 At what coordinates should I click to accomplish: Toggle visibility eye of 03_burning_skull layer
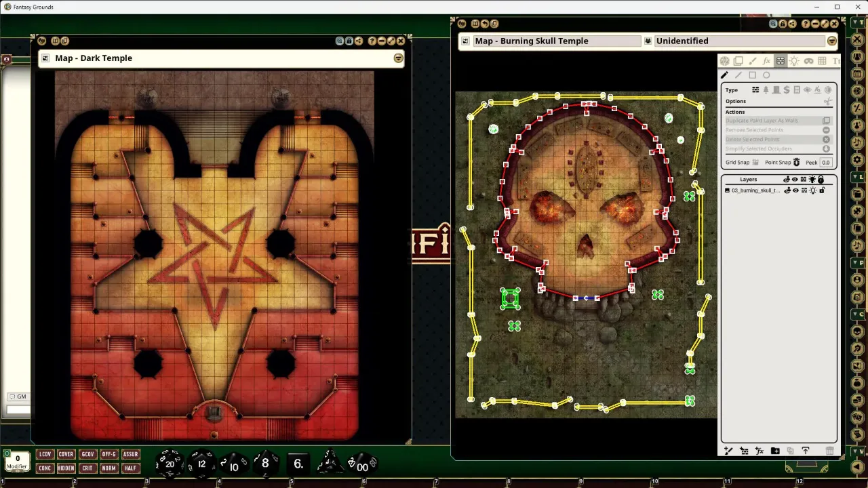795,190
